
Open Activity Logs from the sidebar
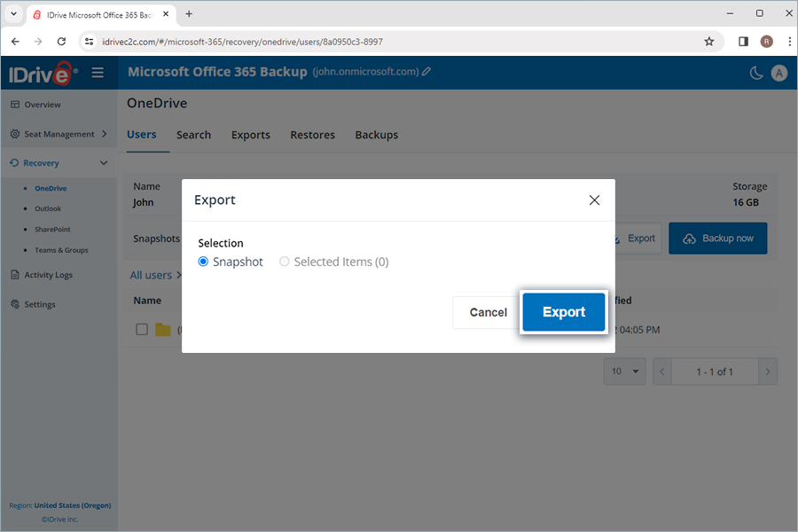pyautogui.click(x=43, y=275)
